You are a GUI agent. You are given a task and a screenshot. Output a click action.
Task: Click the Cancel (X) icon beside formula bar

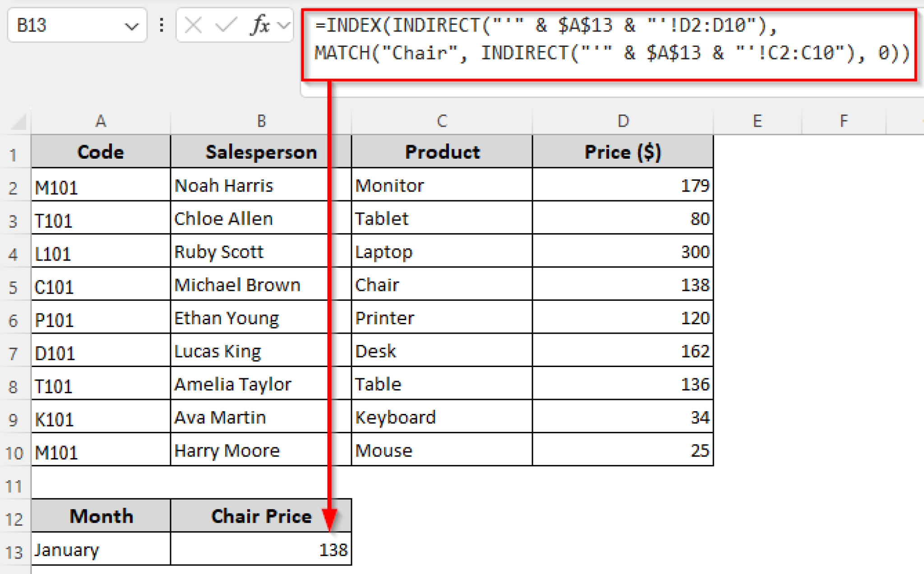click(x=193, y=25)
